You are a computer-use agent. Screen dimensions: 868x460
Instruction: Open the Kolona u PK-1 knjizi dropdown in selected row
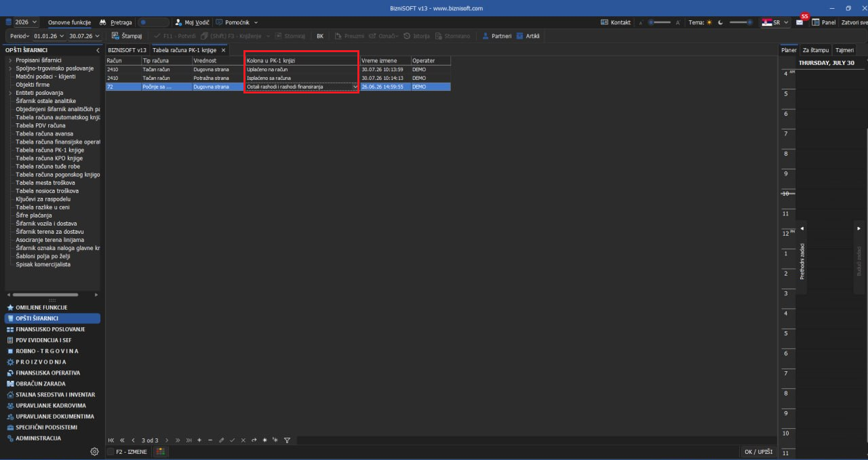[355, 87]
